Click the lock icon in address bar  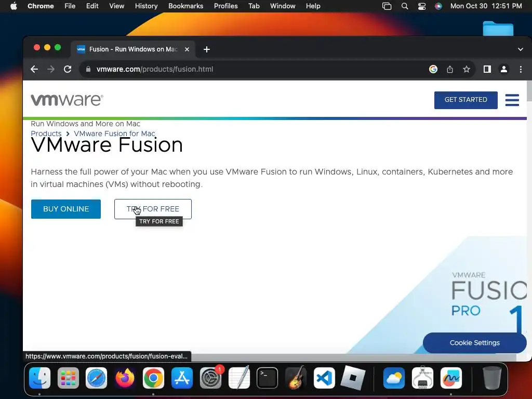click(x=88, y=69)
